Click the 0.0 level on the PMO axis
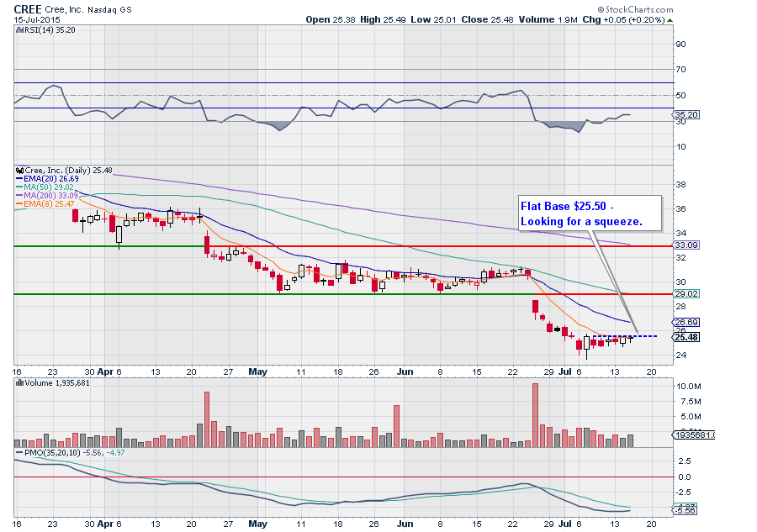 point(685,477)
